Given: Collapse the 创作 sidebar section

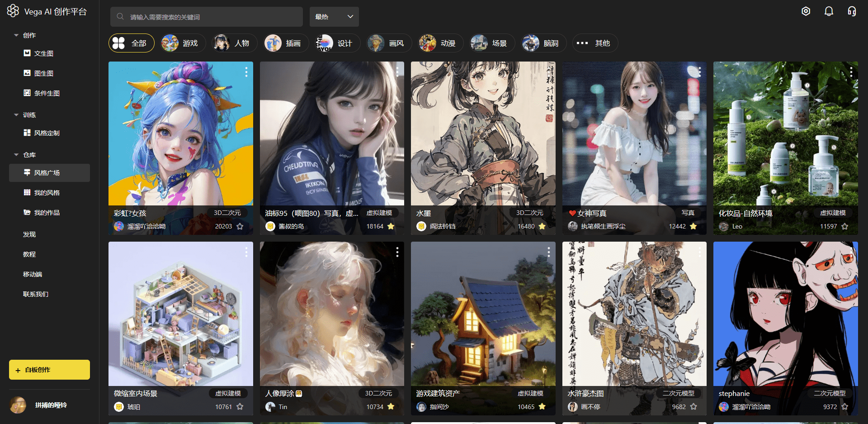Looking at the screenshot, I should pyautogui.click(x=16, y=35).
